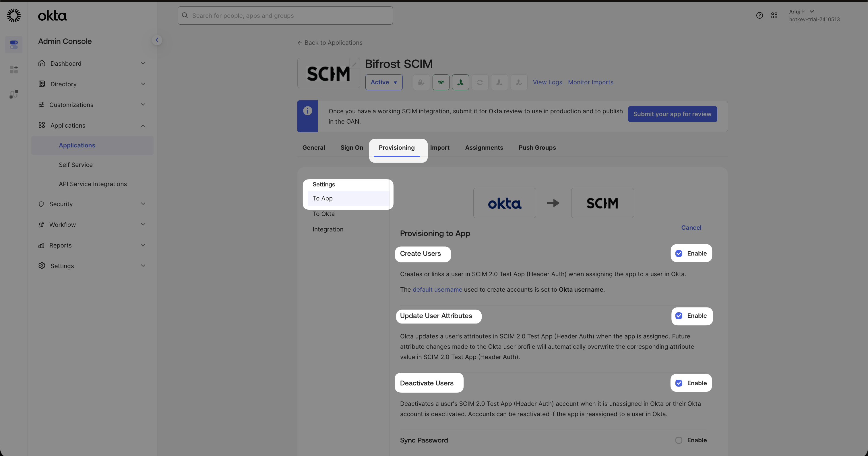
Task: Click the green handshake icon
Action: (441, 82)
